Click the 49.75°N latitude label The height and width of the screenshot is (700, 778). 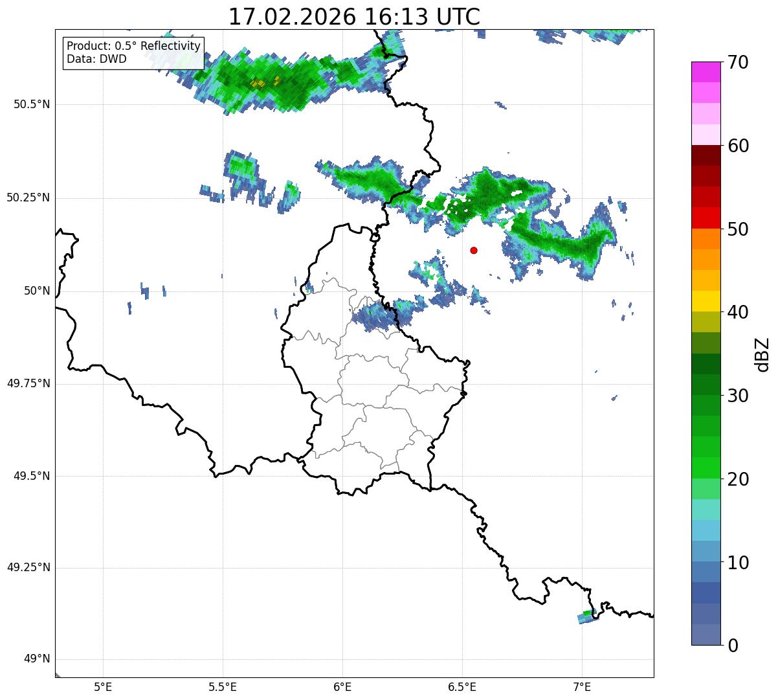(x=28, y=383)
